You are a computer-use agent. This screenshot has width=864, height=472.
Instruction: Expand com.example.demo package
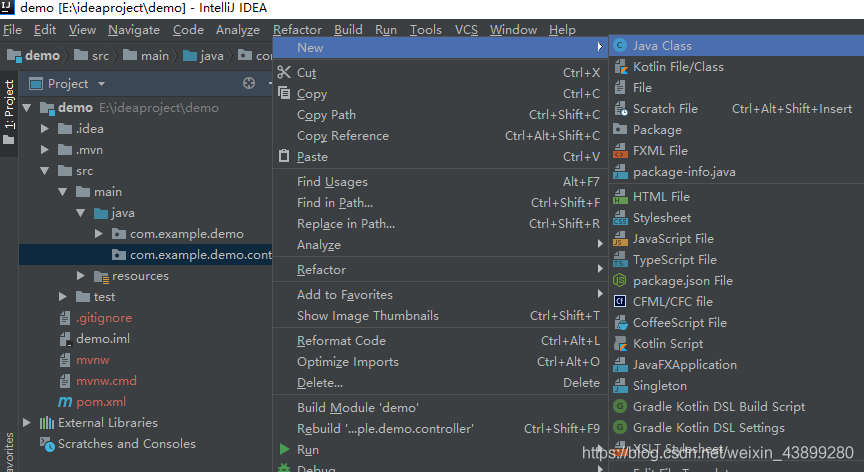tap(99, 234)
